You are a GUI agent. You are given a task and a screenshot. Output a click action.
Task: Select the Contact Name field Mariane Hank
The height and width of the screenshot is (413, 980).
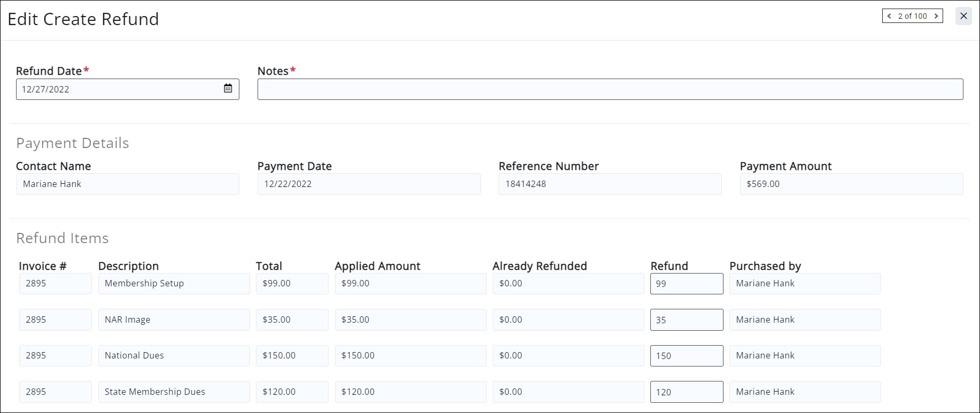pyautogui.click(x=127, y=184)
